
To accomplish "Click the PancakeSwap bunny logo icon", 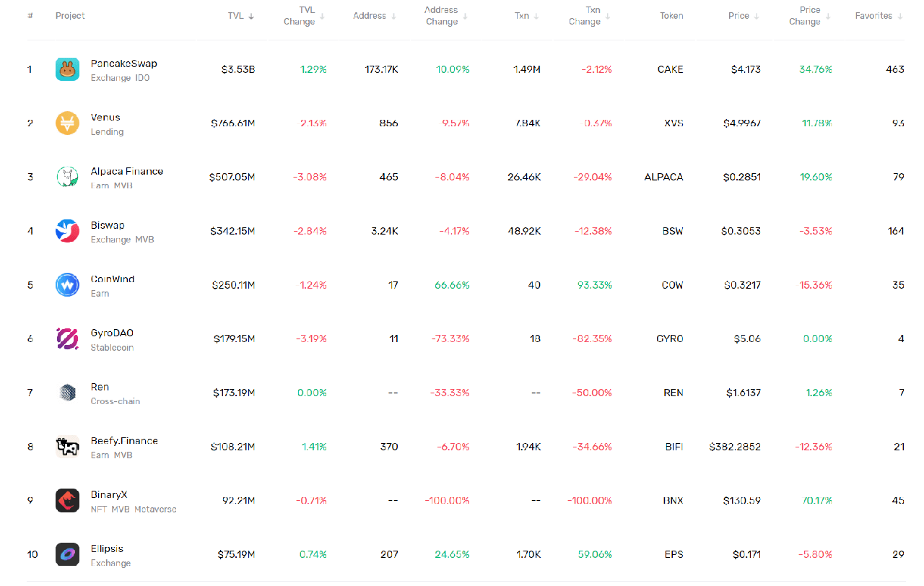I will point(67,69).
